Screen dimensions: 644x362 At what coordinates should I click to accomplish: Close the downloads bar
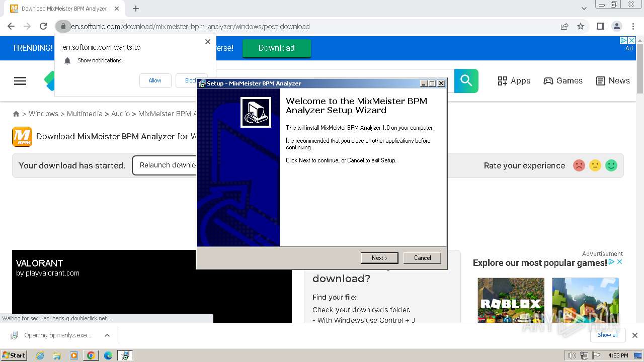[x=635, y=335]
